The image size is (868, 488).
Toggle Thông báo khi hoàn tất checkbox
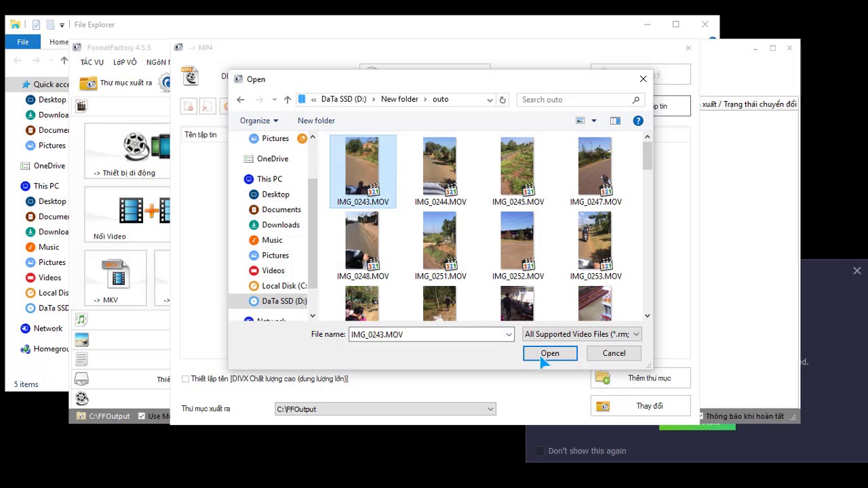tap(700, 416)
